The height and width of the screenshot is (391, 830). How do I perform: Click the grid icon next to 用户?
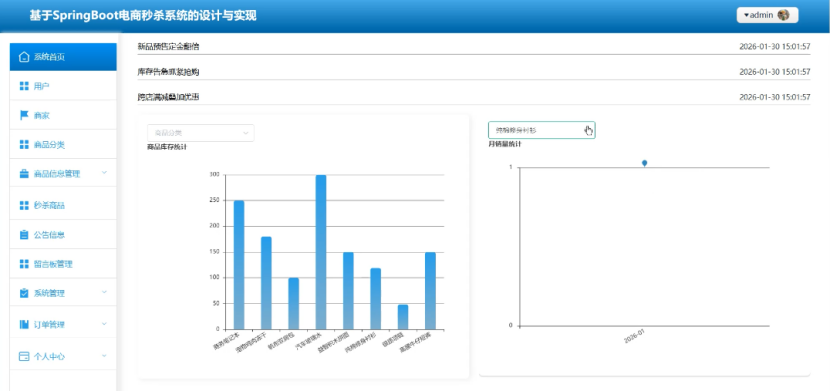pos(24,86)
